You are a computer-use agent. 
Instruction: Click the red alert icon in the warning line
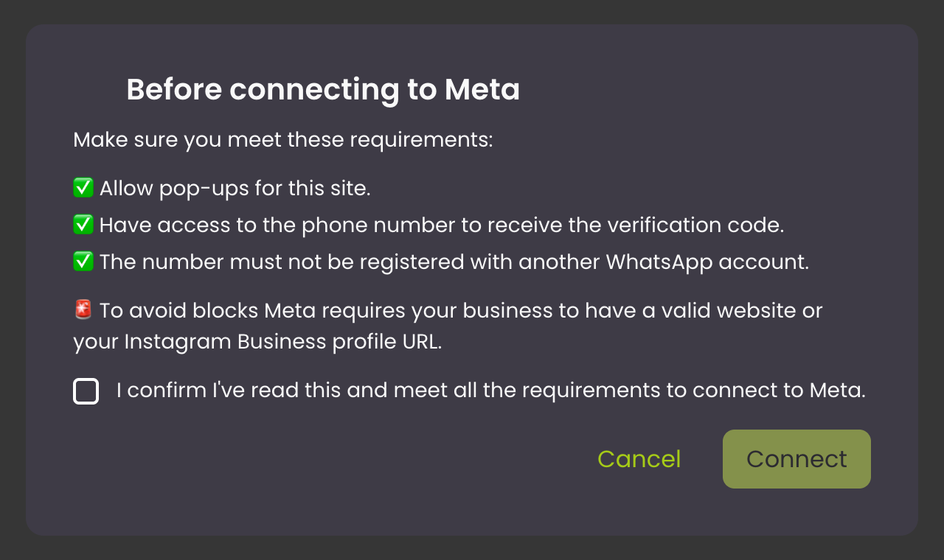(82, 309)
